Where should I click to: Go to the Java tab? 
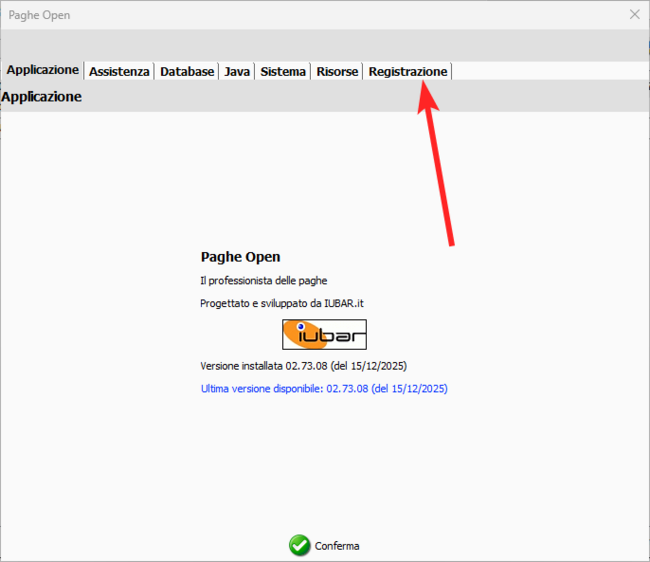[x=237, y=72]
